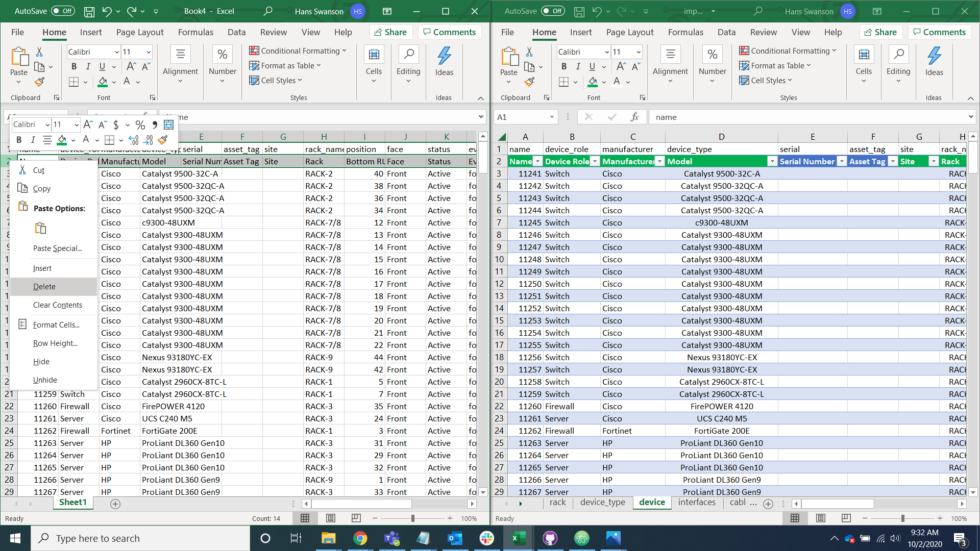Pick fill color in Book4 ribbon
Screen dimensions: 980x551
103,82
